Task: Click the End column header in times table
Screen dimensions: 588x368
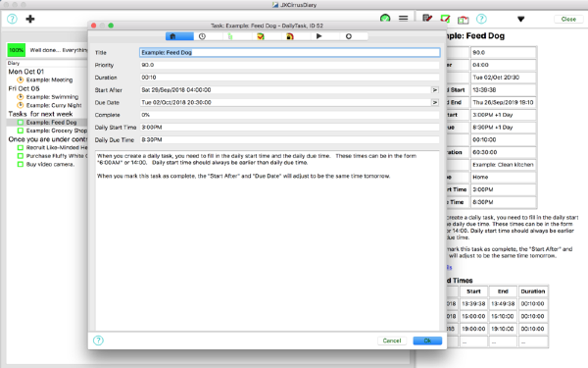Action: coord(503,291)
